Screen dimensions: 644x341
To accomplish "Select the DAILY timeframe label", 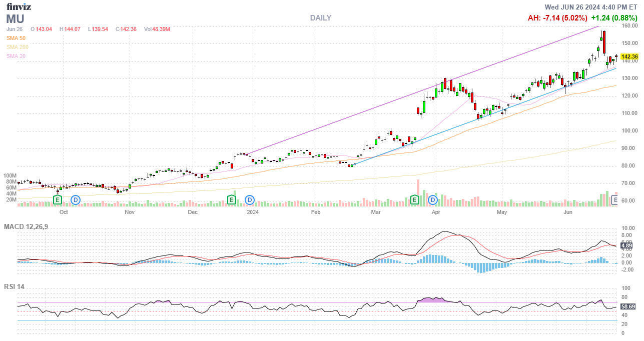I will coord(320,18).
